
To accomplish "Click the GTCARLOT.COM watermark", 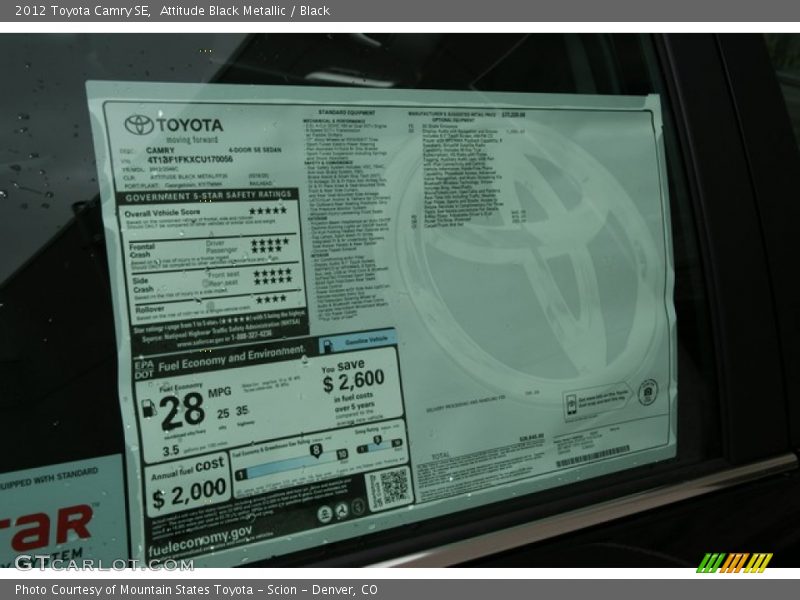I will pos(103,563).
